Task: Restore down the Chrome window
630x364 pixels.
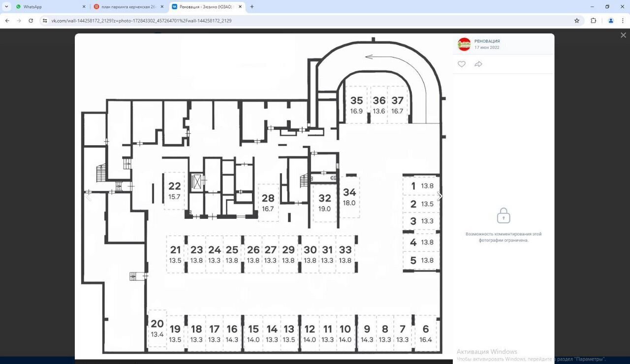Action: click(x=607, y=7)
